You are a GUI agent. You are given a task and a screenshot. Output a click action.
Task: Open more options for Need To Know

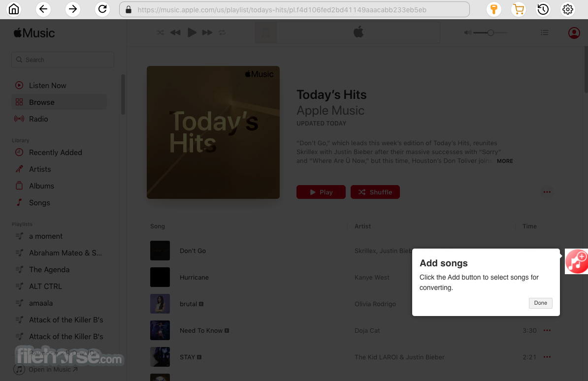[547, 330]
